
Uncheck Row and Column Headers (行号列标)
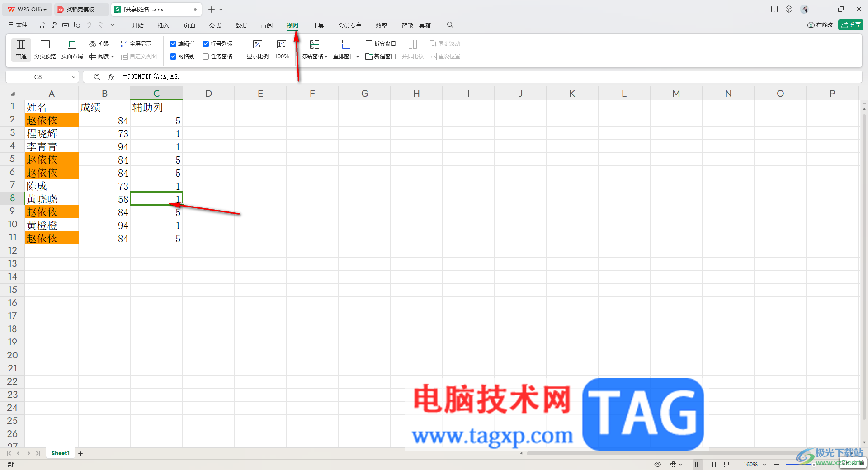206,44
